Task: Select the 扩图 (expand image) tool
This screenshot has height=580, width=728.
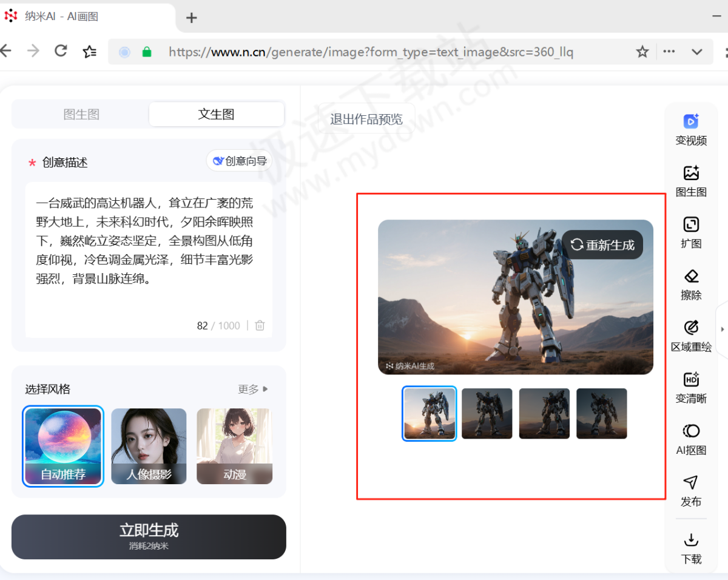Action: click(691, 231)
